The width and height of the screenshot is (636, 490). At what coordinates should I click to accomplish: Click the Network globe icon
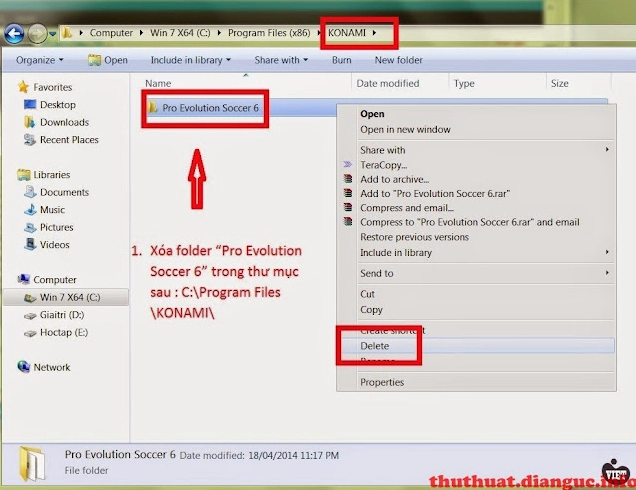tap(24, 366)
